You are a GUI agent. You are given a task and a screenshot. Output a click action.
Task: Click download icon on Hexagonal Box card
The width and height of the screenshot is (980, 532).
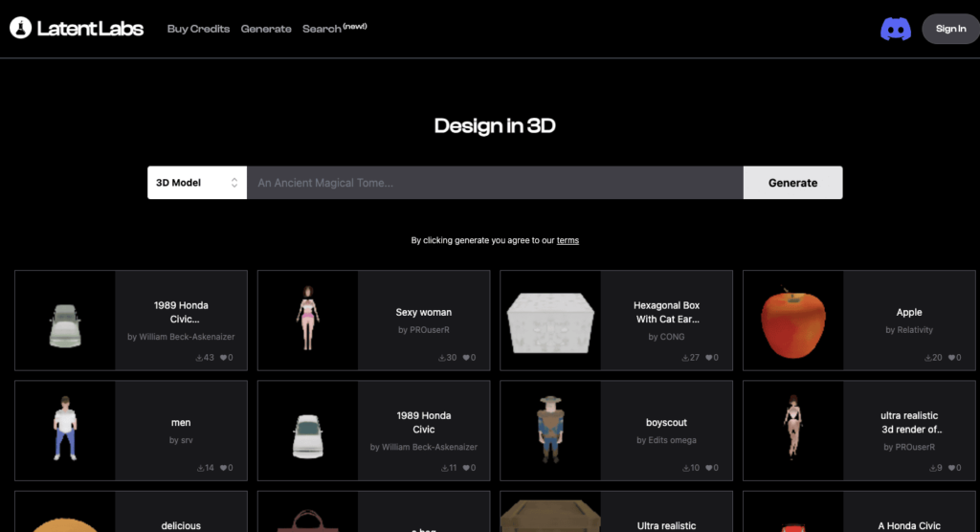tap(685, 358)
